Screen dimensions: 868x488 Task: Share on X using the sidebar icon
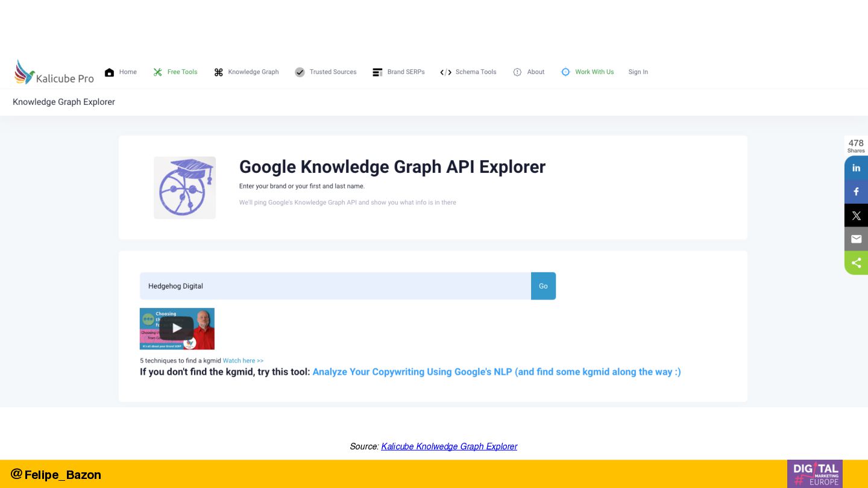pos(856,215)
